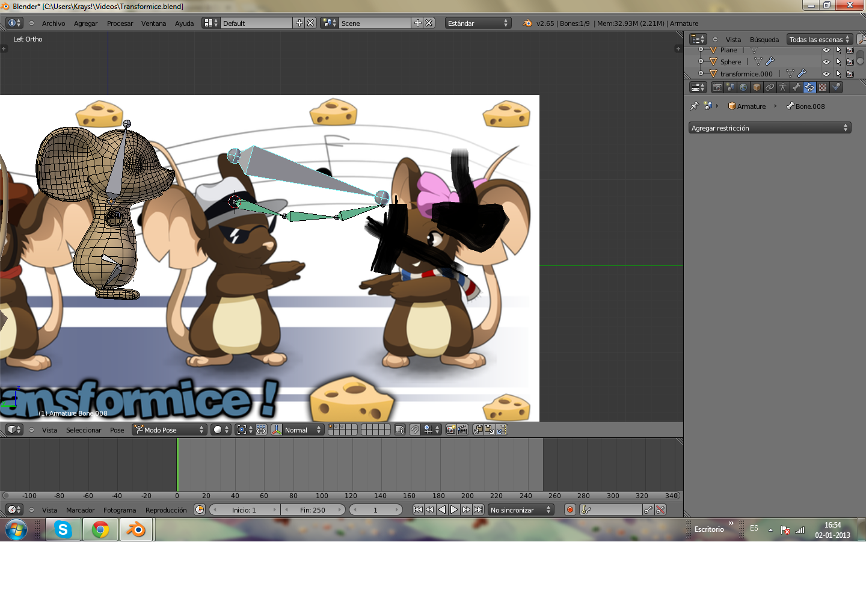Click the wrench modifier icon on Sphere row

tap(770, 61)
